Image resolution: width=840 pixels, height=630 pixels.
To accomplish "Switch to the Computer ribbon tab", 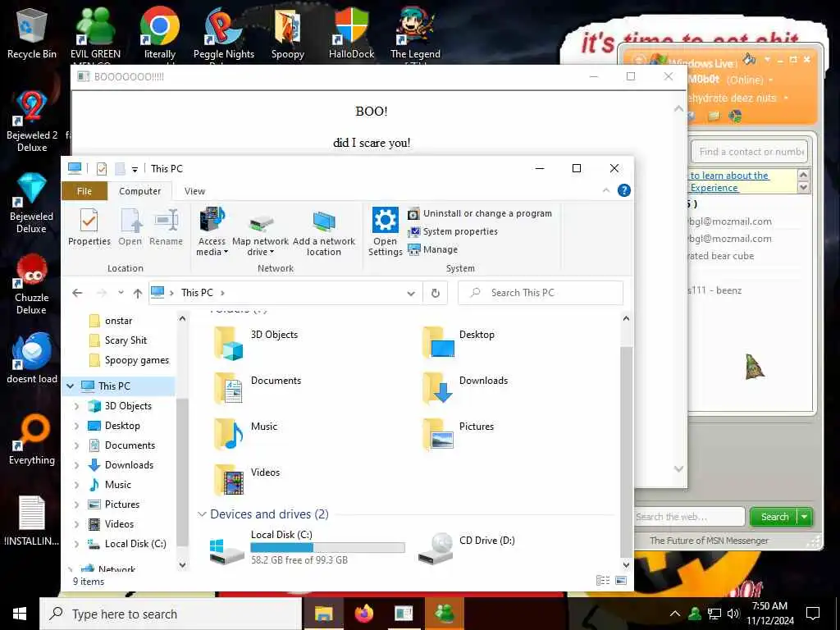I will tap(139, 191).
